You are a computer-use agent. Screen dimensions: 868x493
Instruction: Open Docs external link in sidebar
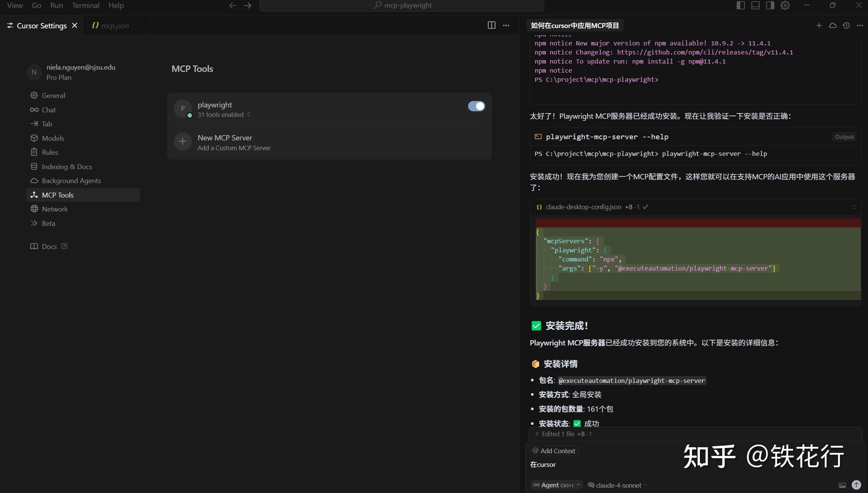(x=49, y=246)
